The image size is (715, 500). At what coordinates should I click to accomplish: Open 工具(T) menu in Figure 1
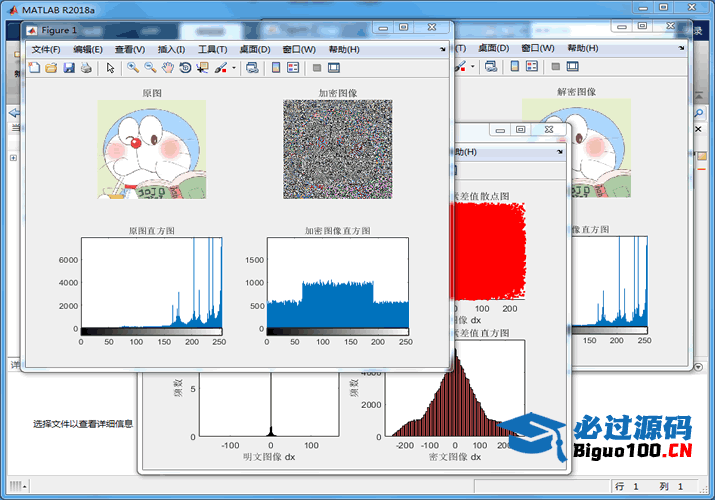coord(212,49)
